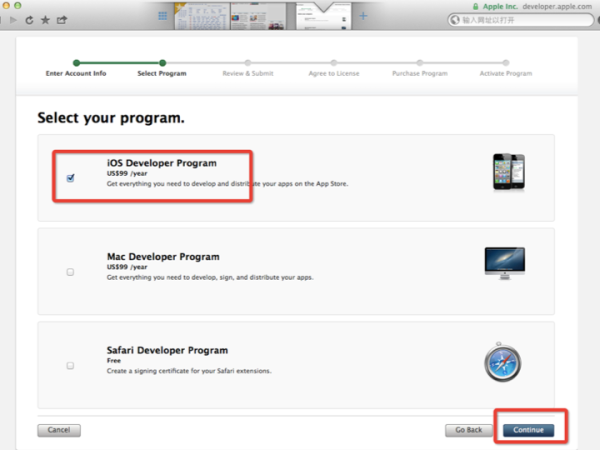Click the Mac Developer Program title
Screen dimensions: 600x450
pyautogui.click(x=163, y=257)
